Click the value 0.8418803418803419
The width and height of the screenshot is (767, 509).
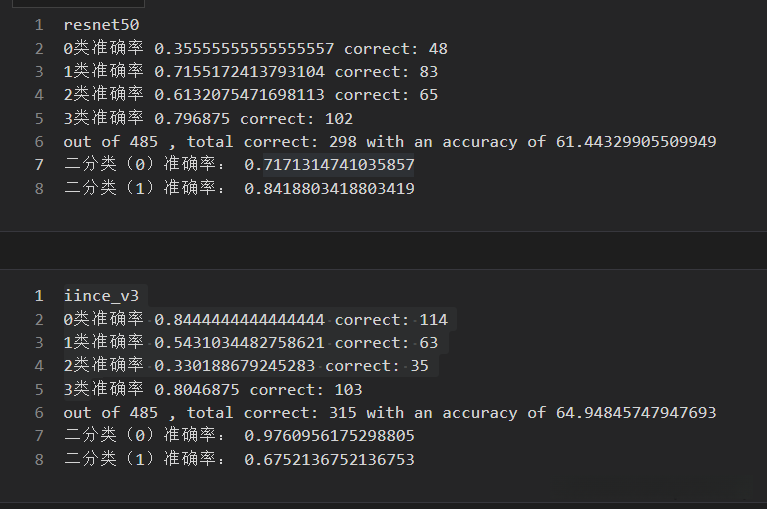pyautogui.click(x=329, y=188)
